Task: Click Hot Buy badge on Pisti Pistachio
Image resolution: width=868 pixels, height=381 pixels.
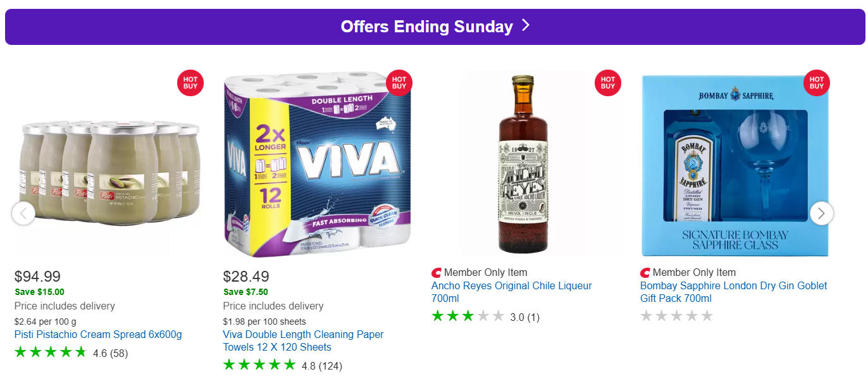Action: [x=190, y=83]
